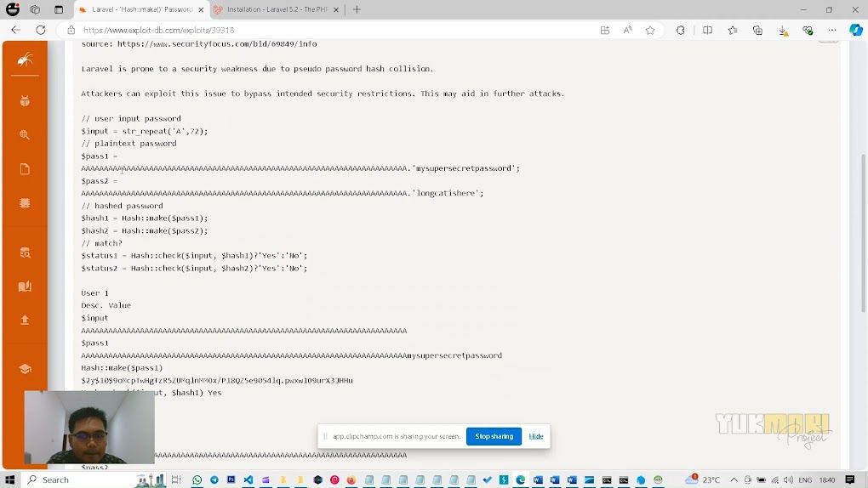Open the Downloads panel

[x=783, y=31]
